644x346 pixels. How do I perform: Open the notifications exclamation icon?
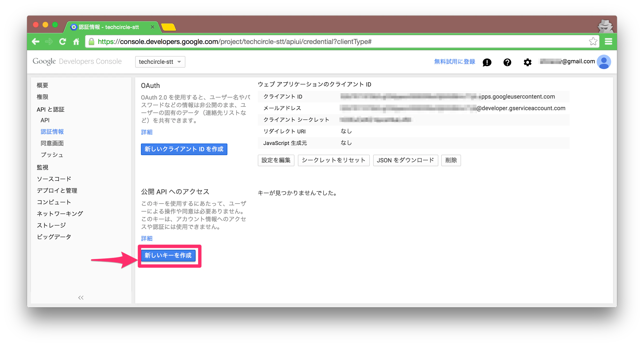[x=487, y=62]
